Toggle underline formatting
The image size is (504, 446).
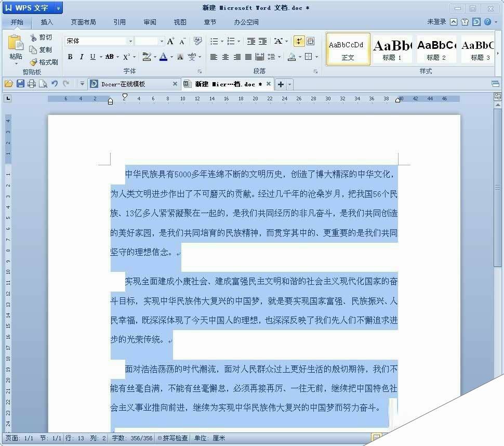pyautogui.click(x=92, y=57)
